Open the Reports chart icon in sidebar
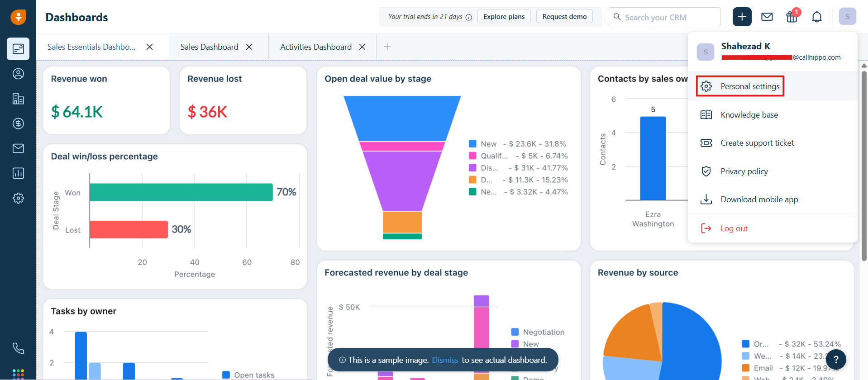 pyautogui.click(x=18, y=173)
